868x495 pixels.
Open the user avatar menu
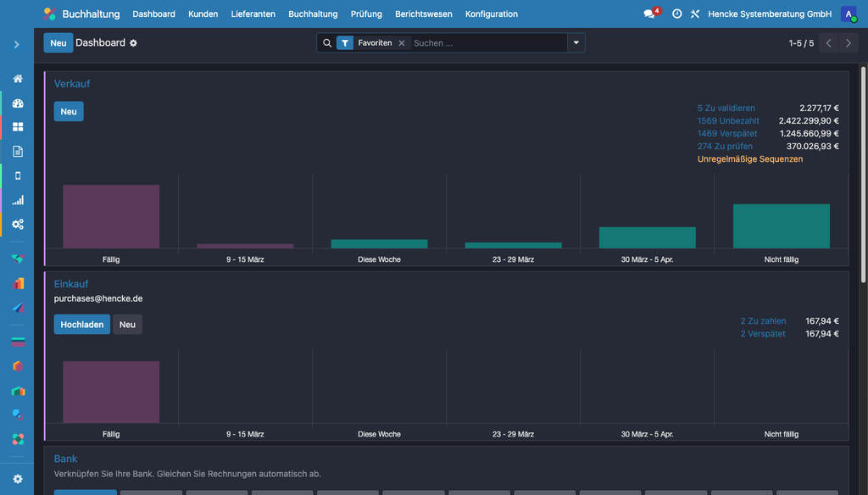coord(848,14)
